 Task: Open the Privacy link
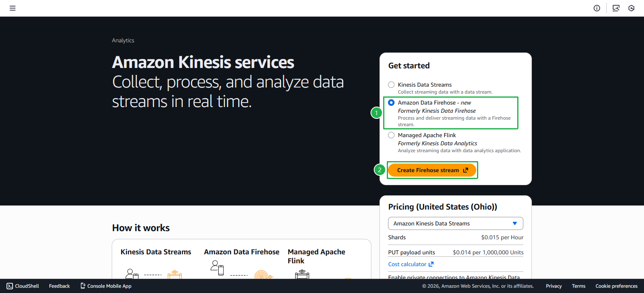[x=554, y=286]
